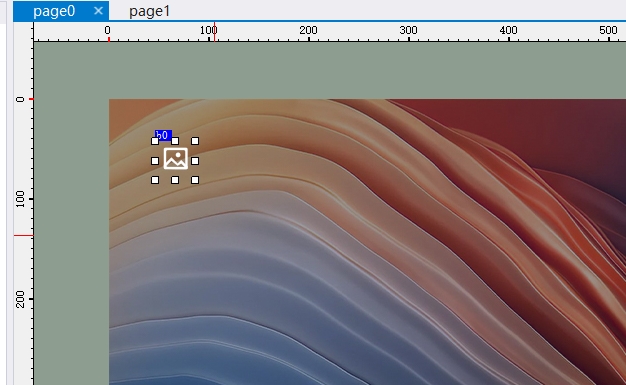Click the bottom-right resize handle of b0
Screen dimensions: 626x385
coord(195,180)
